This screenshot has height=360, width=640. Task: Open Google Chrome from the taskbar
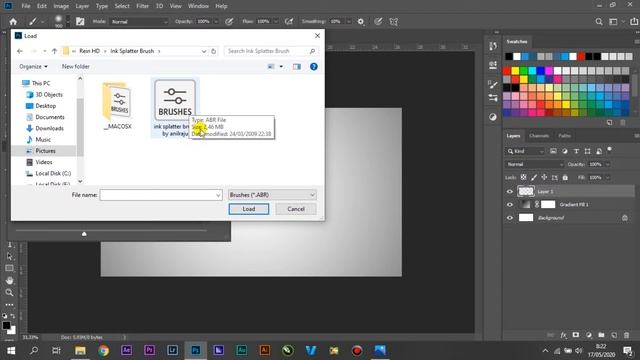(x=103, y=350)
